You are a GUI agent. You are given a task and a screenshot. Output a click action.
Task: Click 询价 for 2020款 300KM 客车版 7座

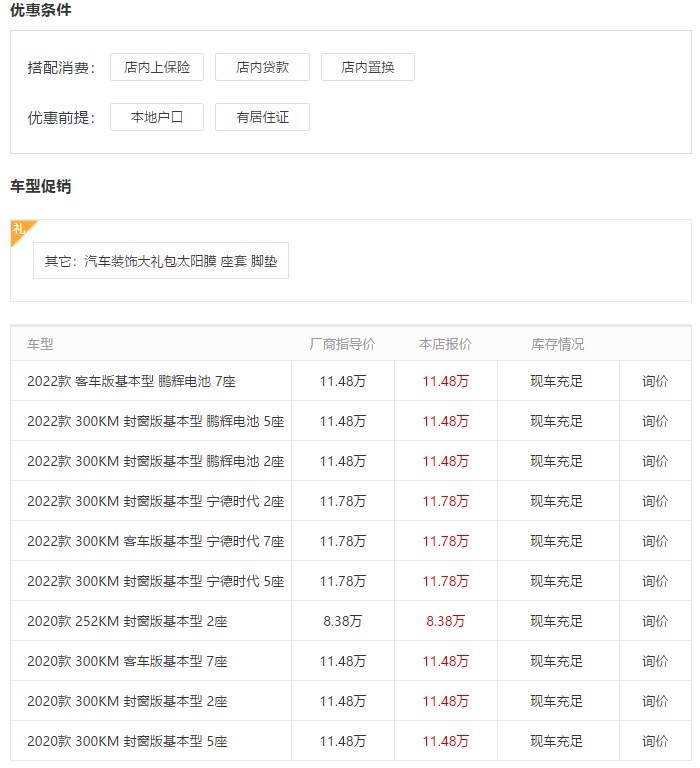tap(655, 661)
